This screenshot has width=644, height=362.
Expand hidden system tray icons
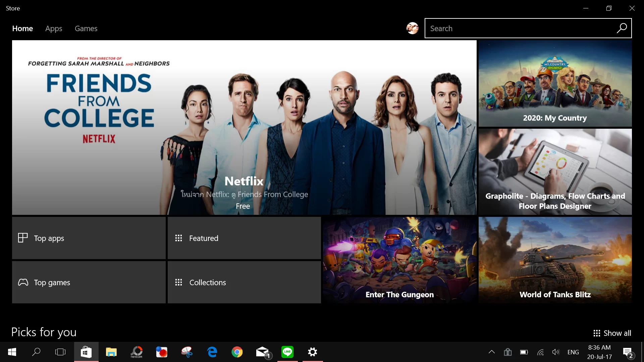491,352
